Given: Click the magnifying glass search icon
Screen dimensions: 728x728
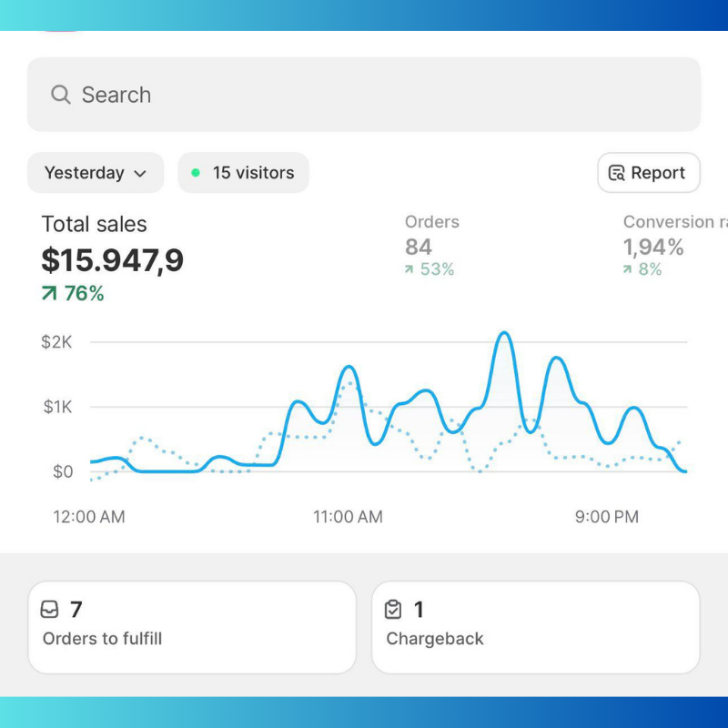Looking at the screenshot, I should 61,95.
